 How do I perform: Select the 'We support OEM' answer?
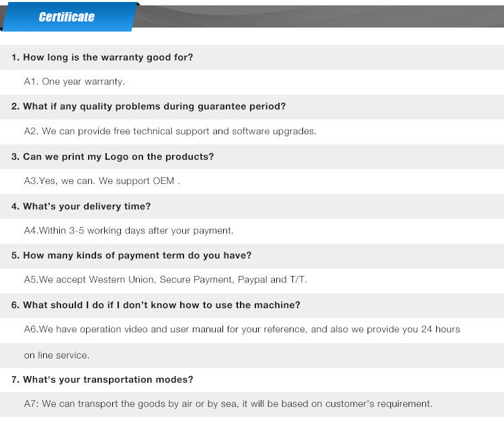click(x=102, y=181)
